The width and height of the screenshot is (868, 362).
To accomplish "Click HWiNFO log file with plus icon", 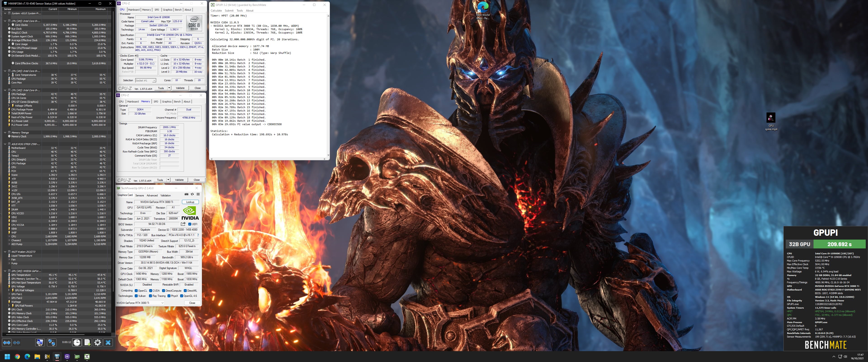I will click(87, 343).
